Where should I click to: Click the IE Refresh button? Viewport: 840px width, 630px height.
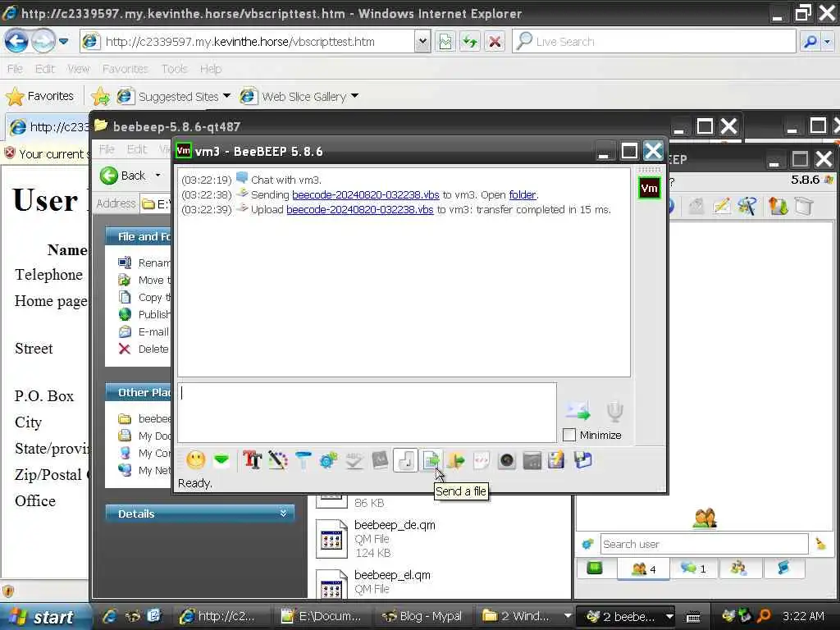coord(470,41)
